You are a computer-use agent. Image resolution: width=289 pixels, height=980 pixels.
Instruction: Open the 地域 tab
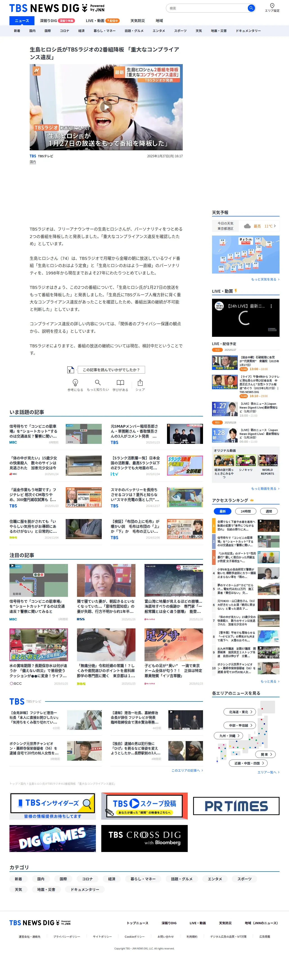coord(159,20)
